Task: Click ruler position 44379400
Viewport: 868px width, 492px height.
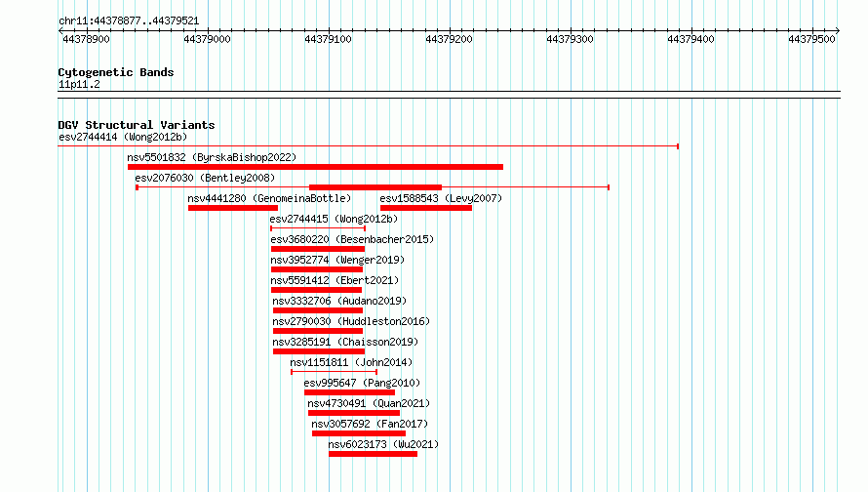Action: pos(690,39)
